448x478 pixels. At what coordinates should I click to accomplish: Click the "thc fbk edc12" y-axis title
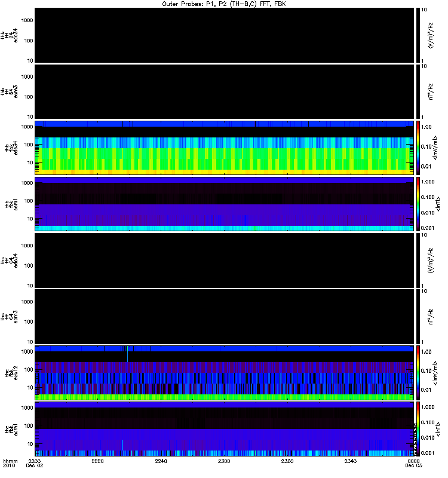coord(11,372)
